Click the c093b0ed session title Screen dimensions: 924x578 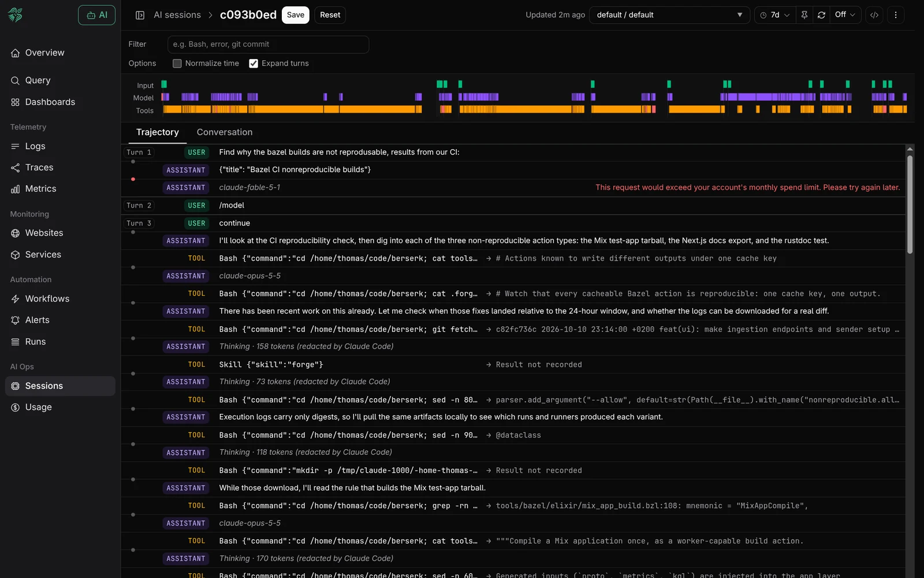point(248,15)
